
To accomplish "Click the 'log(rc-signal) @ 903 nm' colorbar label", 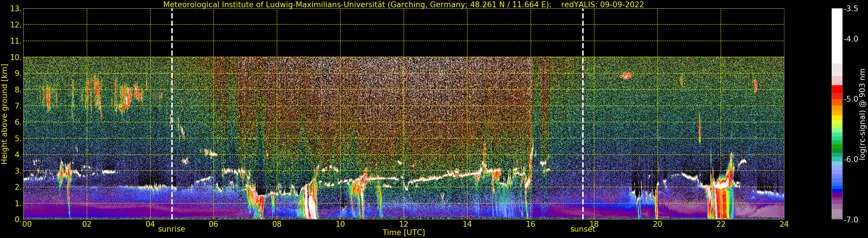I will coord(862,114).
